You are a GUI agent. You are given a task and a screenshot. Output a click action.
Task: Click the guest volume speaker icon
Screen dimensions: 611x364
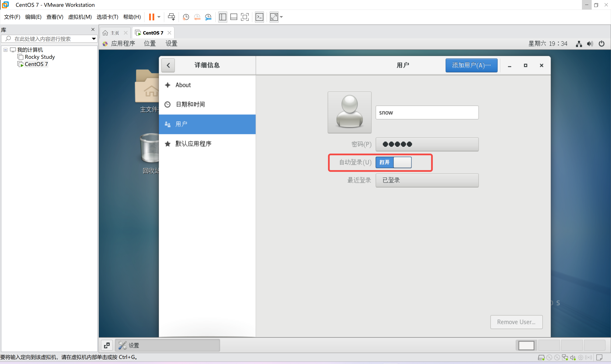(x=590, y=44)
